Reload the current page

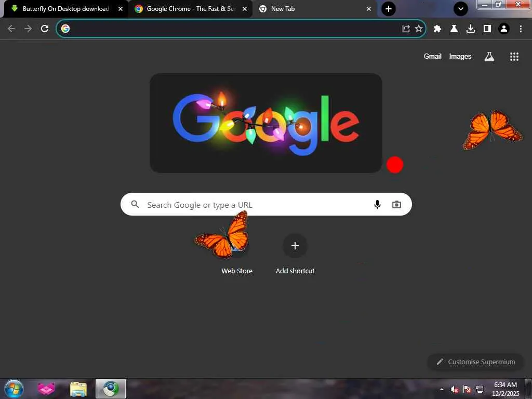45,29
